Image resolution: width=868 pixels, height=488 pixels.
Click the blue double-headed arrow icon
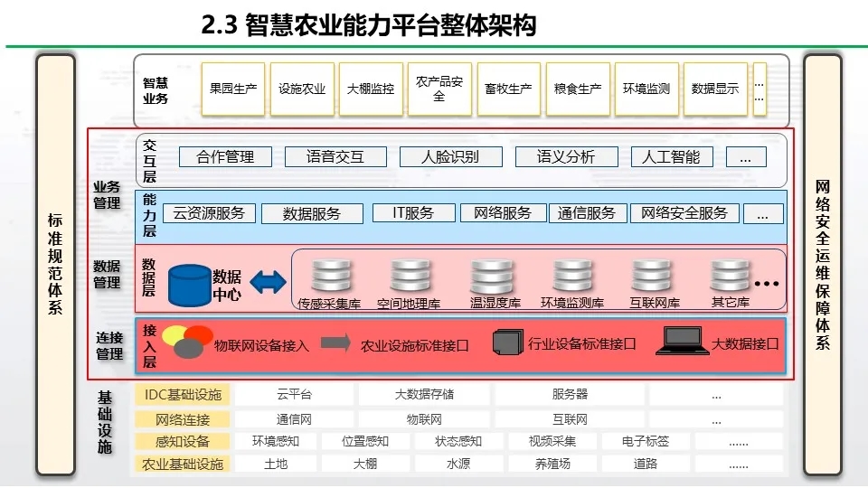[x=269, y=283]
